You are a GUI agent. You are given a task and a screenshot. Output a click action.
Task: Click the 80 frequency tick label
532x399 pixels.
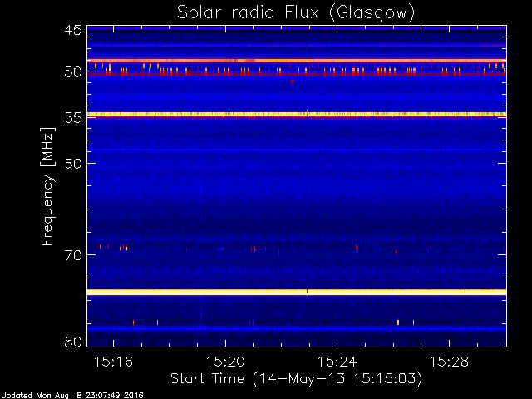click(x=73, y=342)
